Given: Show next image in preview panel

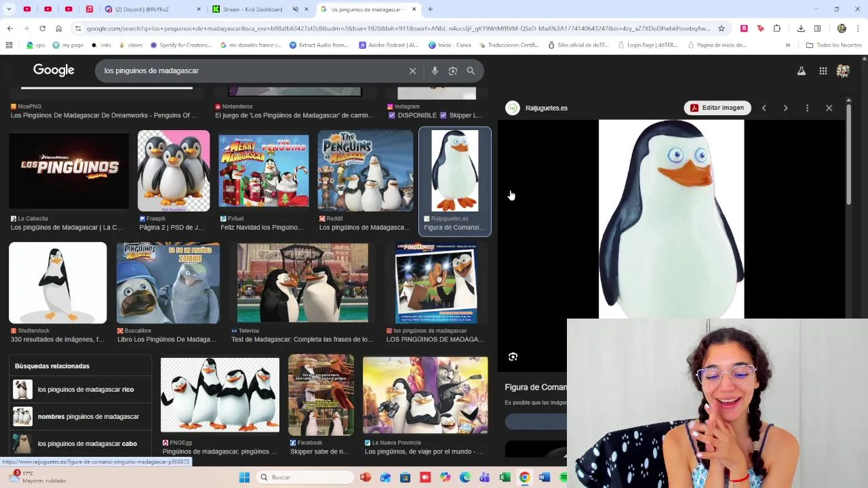Looking at the screenshot, I should (x=785, y=108).
